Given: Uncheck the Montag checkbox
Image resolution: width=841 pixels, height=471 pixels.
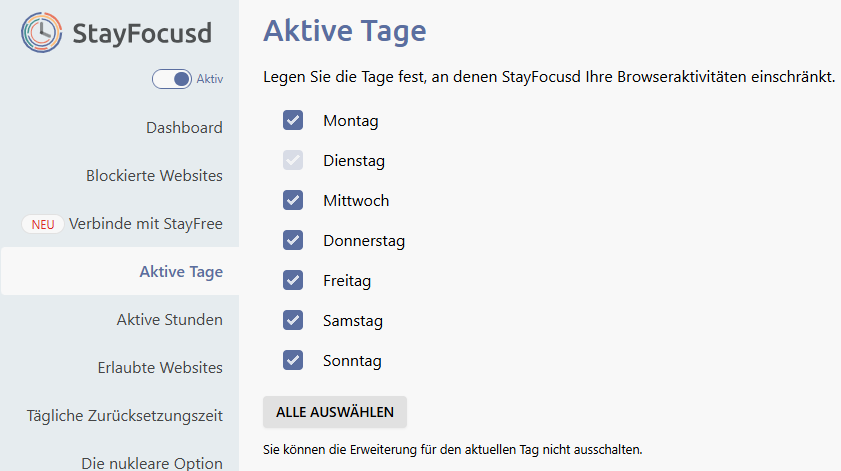Looking at the screenshot, I should 293,121.
